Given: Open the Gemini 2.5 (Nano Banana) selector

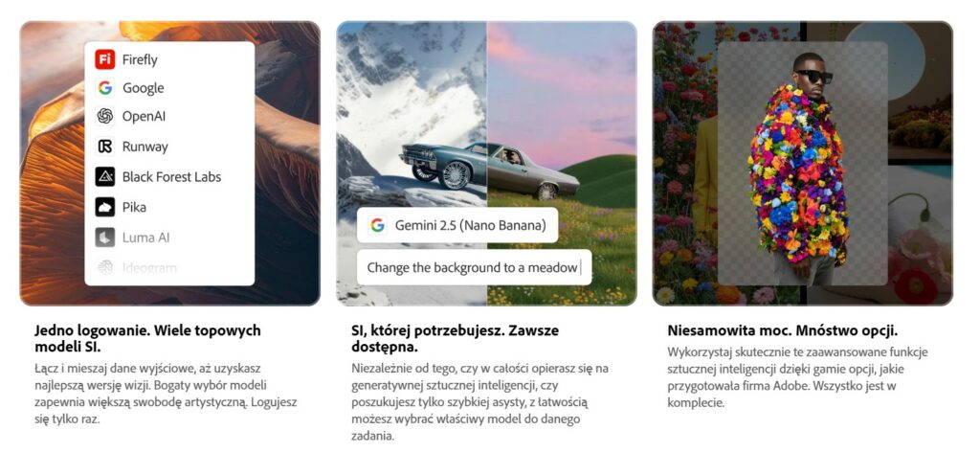Looking at the screenshot, I should pyautogui.click(x=457, y=225).
